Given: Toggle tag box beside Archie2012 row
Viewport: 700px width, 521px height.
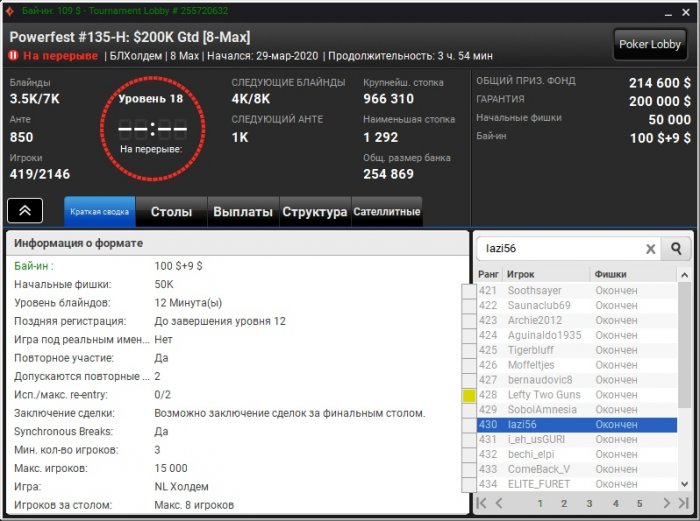Looking at the screenshot, I should [469, 321].
